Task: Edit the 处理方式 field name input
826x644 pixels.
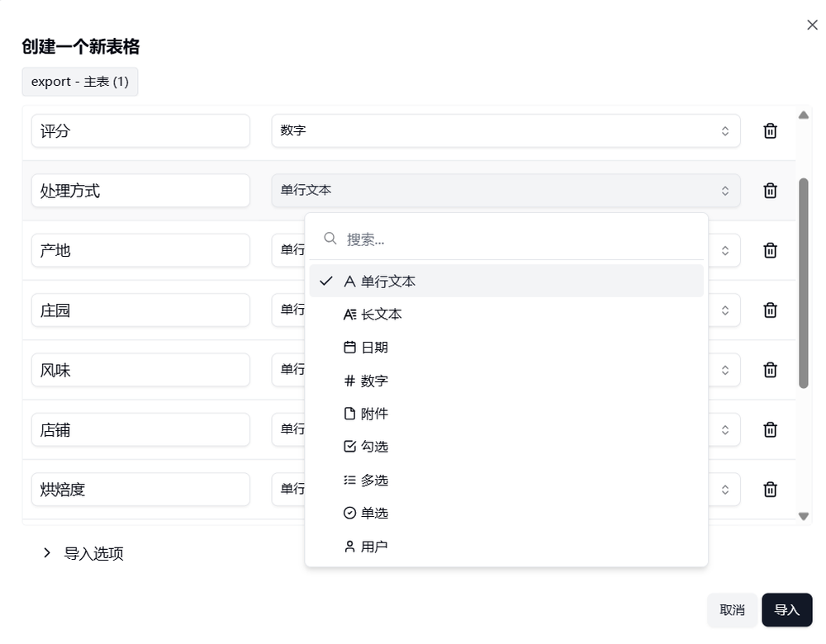Action: point(140,190)
